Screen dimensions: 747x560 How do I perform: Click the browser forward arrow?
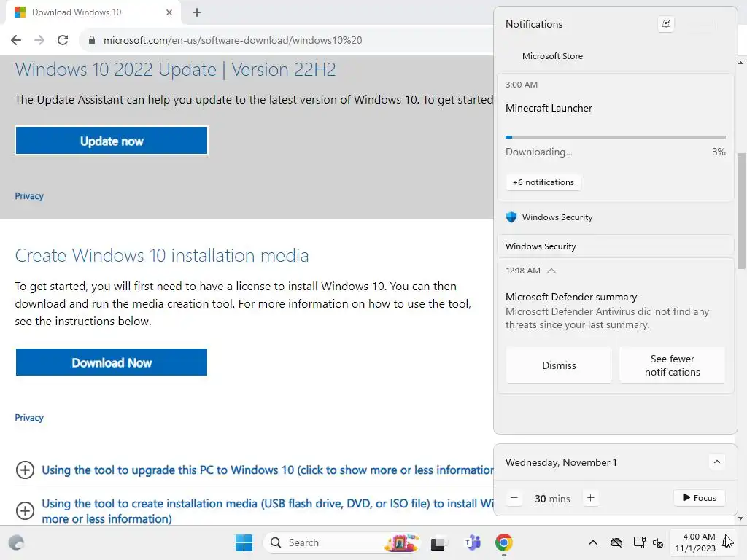coord(39,40)
